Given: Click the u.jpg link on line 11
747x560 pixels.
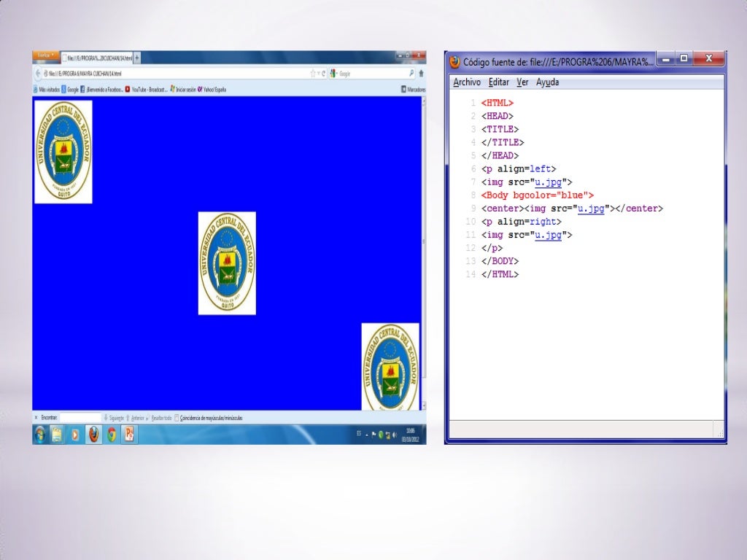Looking at the screenshot, I should (x=548, y=235).
